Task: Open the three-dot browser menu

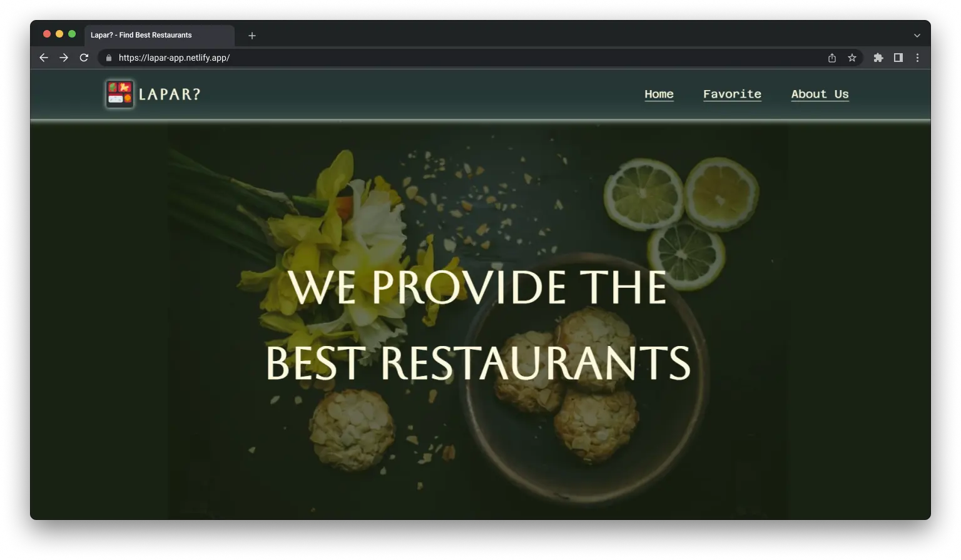Action: [917, 58]
